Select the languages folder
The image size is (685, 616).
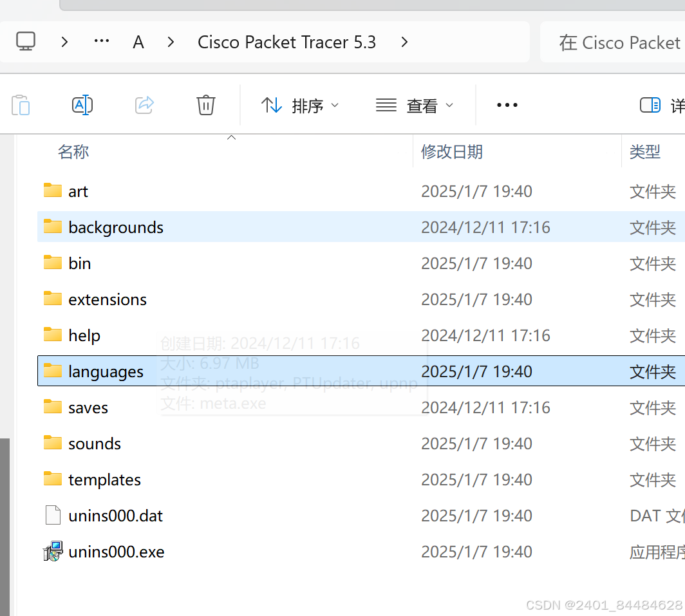click(x=361, y=371)
